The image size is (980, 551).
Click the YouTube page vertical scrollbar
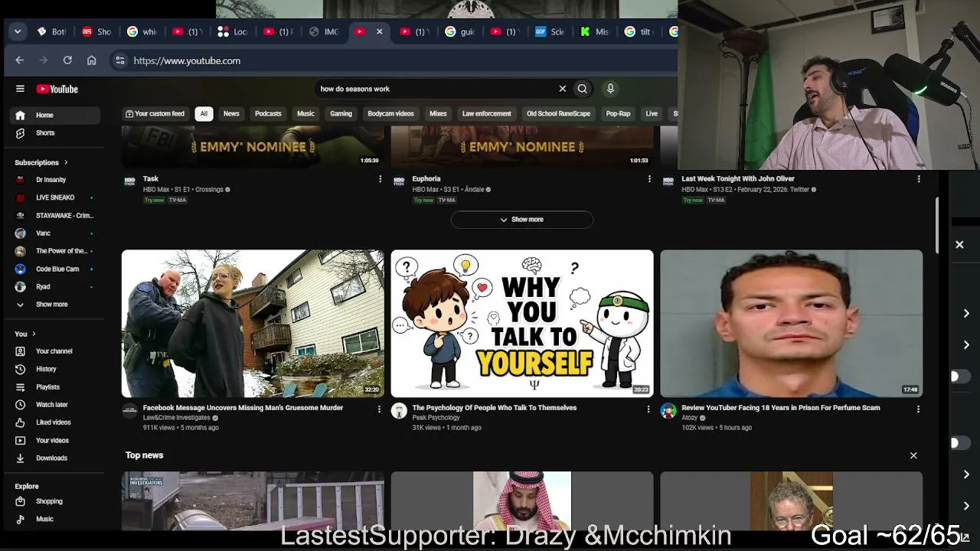(937, 224)
